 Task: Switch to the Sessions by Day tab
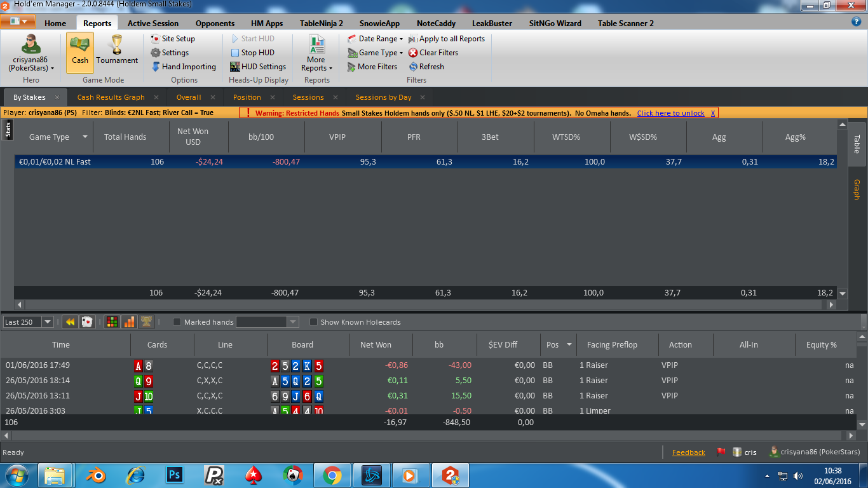(x=383, y=97)
